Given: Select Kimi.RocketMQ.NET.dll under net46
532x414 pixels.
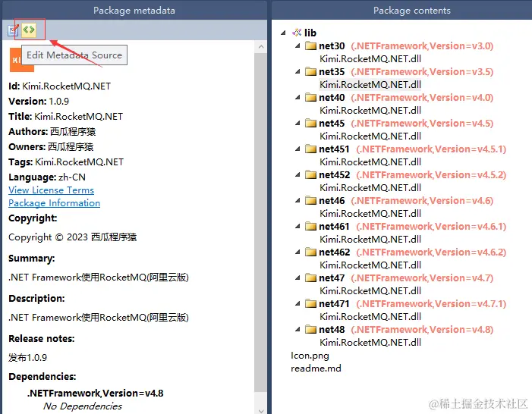Looking at the screenshot, I should click(370, 213).
